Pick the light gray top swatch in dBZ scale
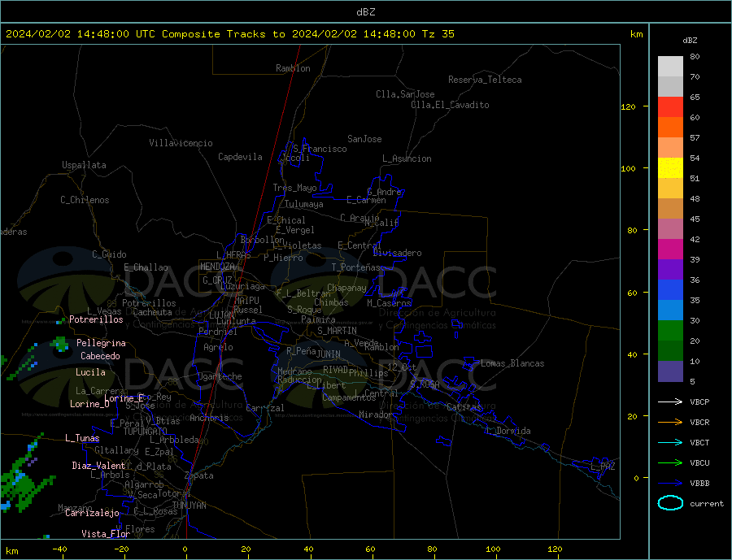 [670, 67]
